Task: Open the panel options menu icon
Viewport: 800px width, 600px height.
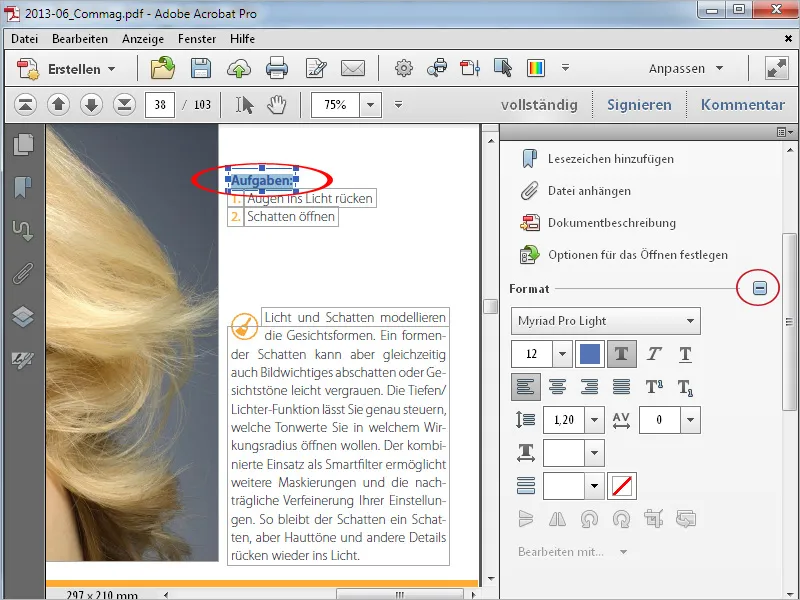Action: tap(785, 132)
